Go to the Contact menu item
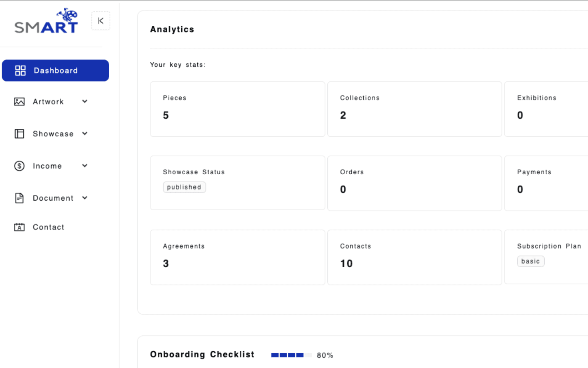 click(48, 227)
